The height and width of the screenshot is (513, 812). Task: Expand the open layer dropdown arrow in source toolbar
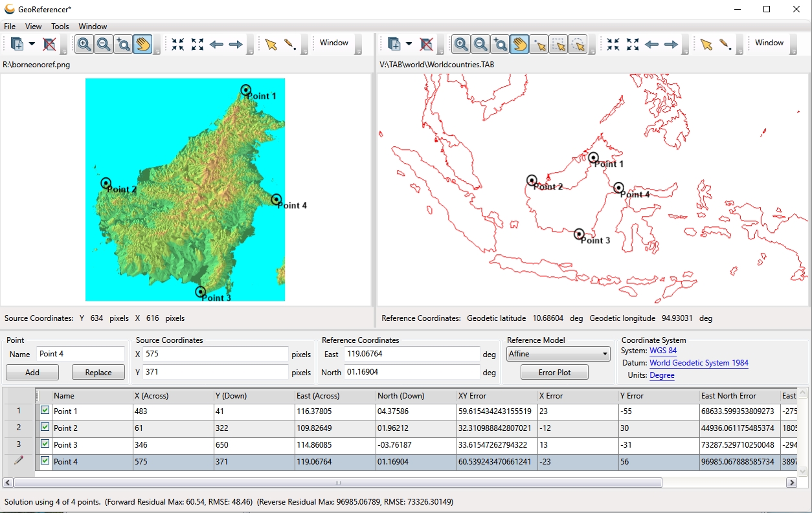(x=32, y=44)
